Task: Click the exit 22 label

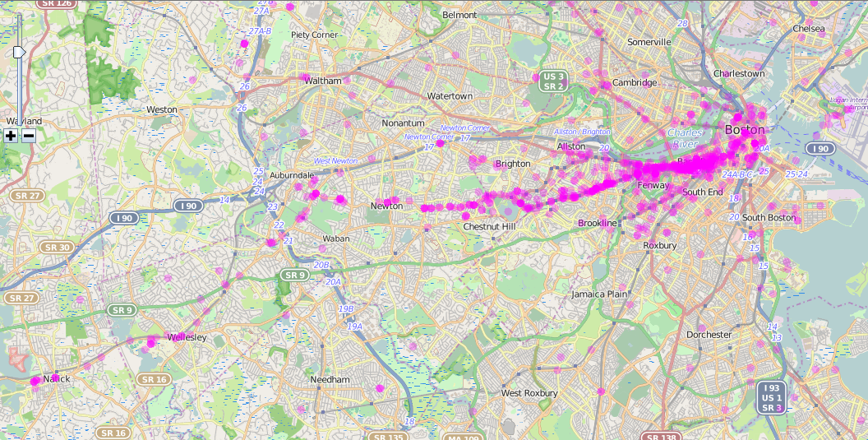Action: click(x=279, y=225)
